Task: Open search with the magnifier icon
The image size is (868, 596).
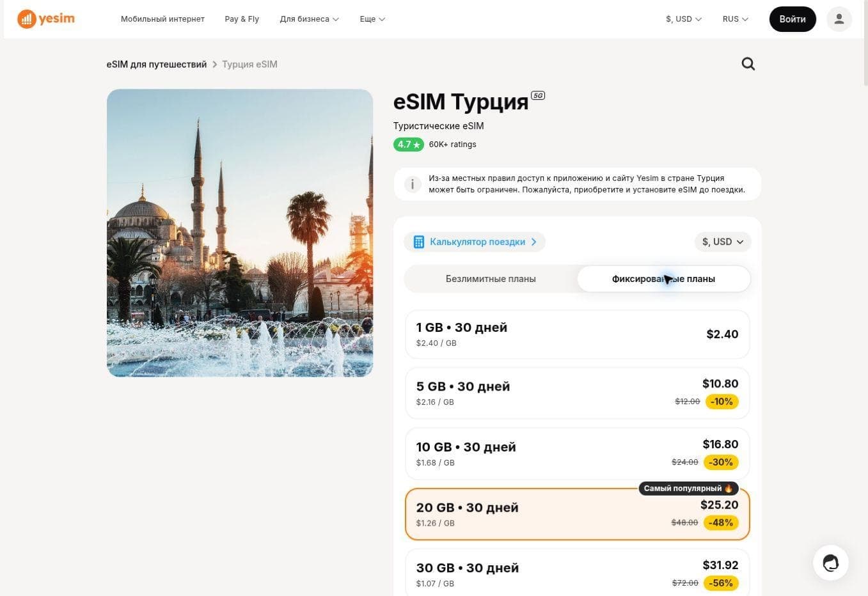Action: (x=748, y=64)
